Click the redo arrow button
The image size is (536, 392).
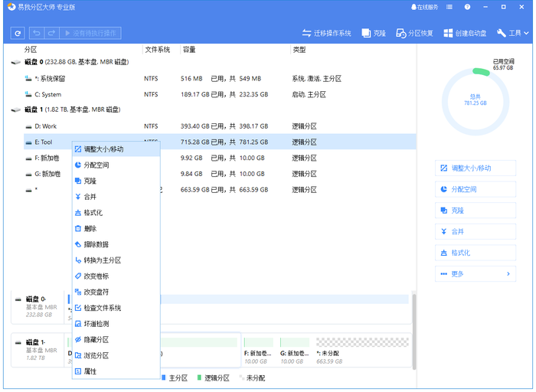click(x=51, y=33)
